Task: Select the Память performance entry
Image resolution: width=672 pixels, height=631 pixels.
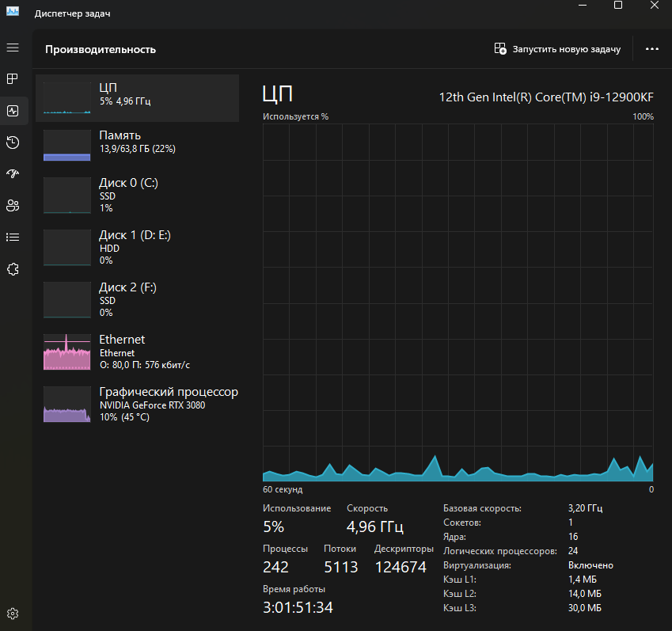Action: click(137, 146)
